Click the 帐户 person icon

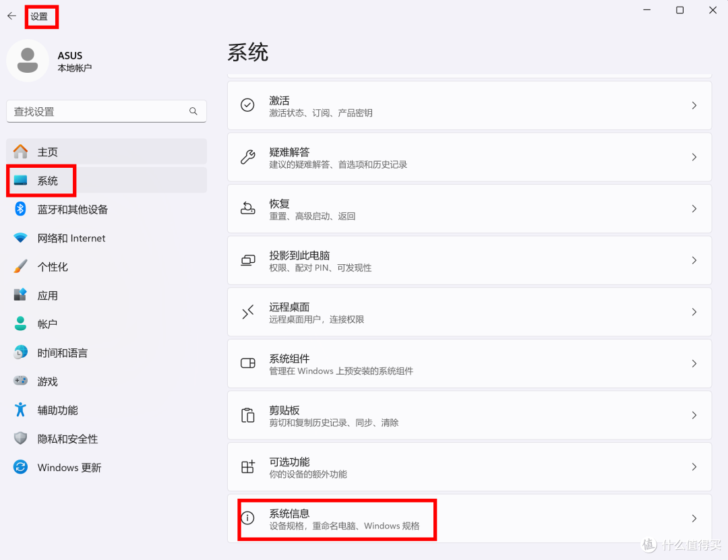click(20, 323)
